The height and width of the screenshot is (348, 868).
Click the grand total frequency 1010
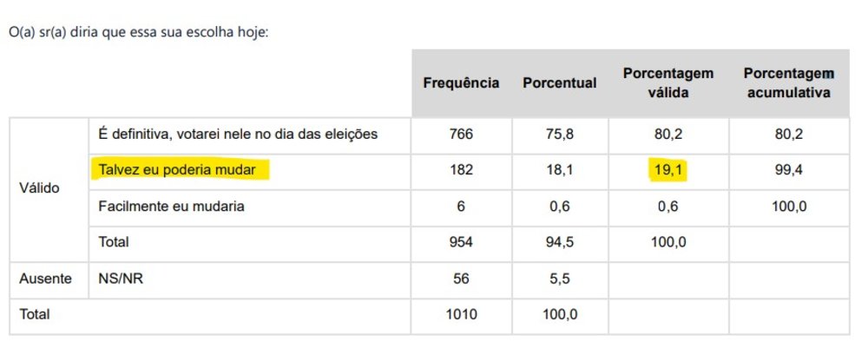tap(461, 315)
